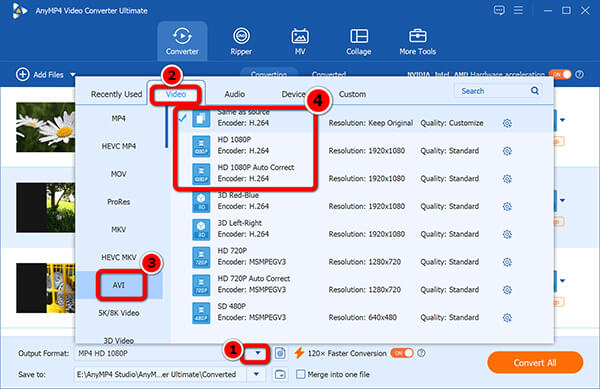The height and width of the screenshot is (389, 600).
Task: Choose 3D Left-Right profile row
Action: 362,229
